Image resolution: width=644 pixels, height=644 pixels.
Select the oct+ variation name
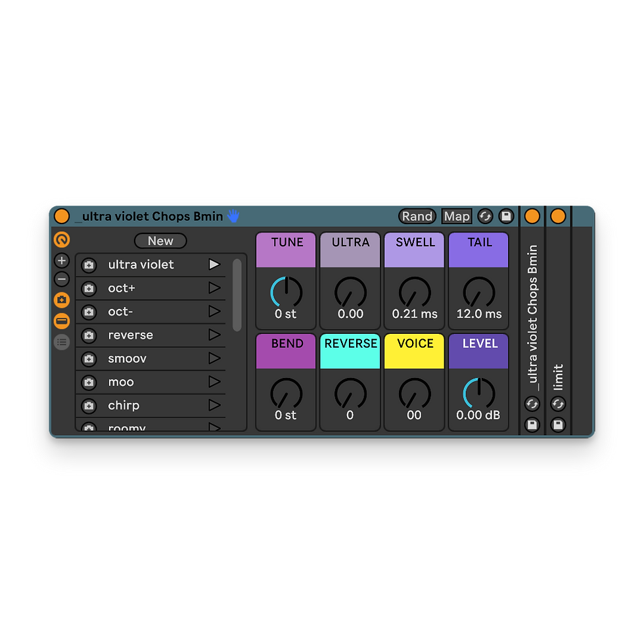(x=122, y=288)
